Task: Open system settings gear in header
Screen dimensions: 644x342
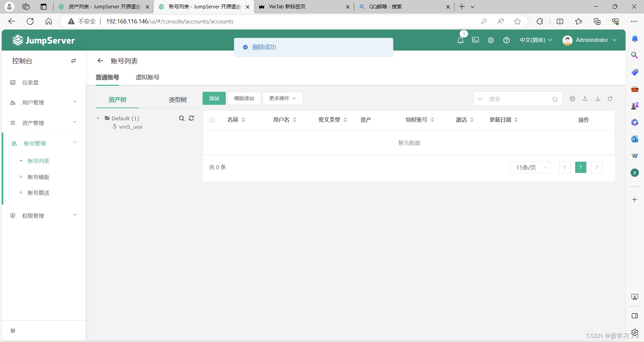Action: [491, 40]
